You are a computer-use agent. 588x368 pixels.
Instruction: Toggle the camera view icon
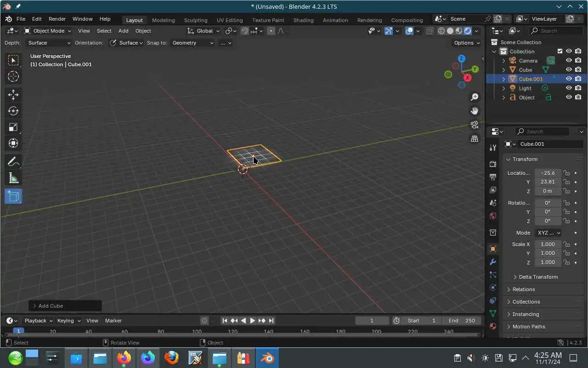pos(475,125)
